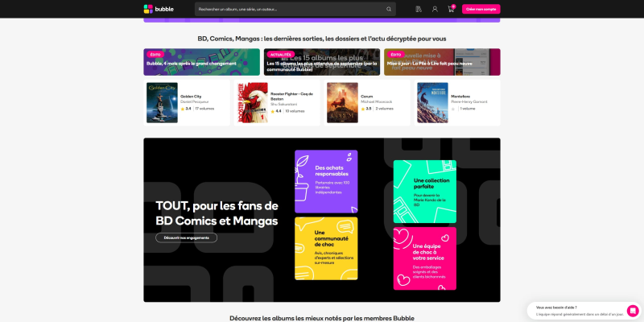The width and height of the screenshot is (644, 322).
Task: Open article Bubble, 4 mois après le grand changement
Action: (x=202, y=62)
